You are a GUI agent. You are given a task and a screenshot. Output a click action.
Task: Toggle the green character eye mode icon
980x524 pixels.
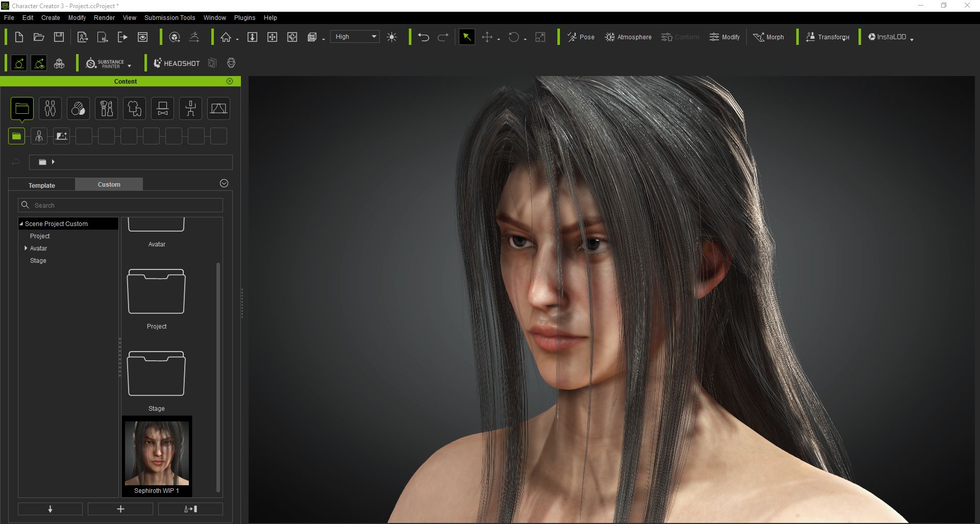point(39,63)
